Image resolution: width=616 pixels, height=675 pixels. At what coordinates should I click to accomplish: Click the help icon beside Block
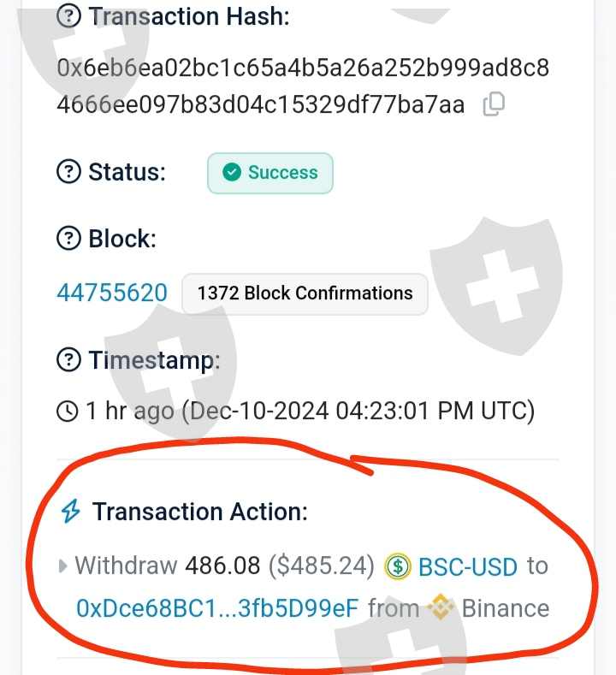click(68, 239)
